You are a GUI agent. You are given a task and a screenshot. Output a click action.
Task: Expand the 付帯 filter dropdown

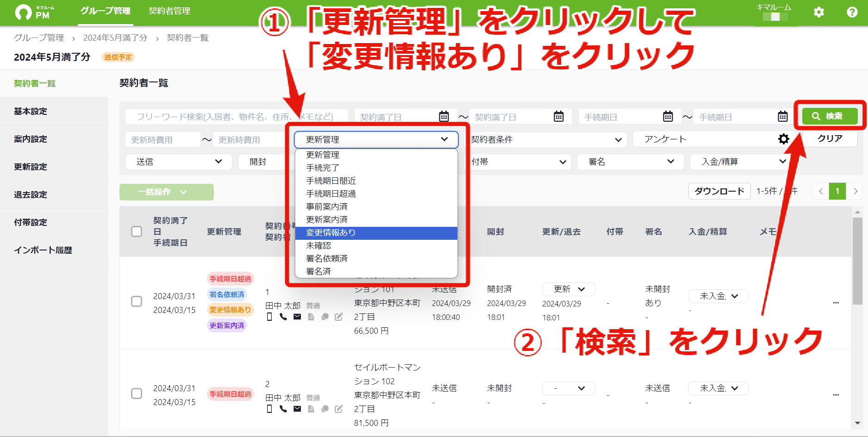click(519, 162)
